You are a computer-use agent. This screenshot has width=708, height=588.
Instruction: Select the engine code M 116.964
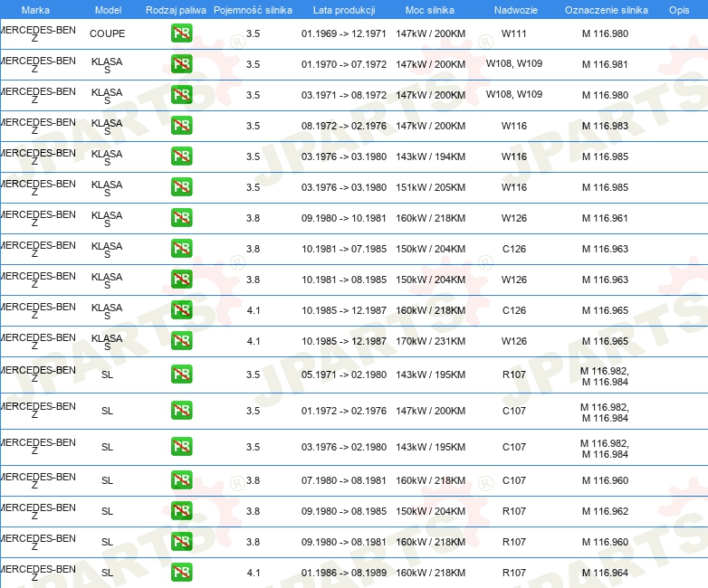(605, 573)
